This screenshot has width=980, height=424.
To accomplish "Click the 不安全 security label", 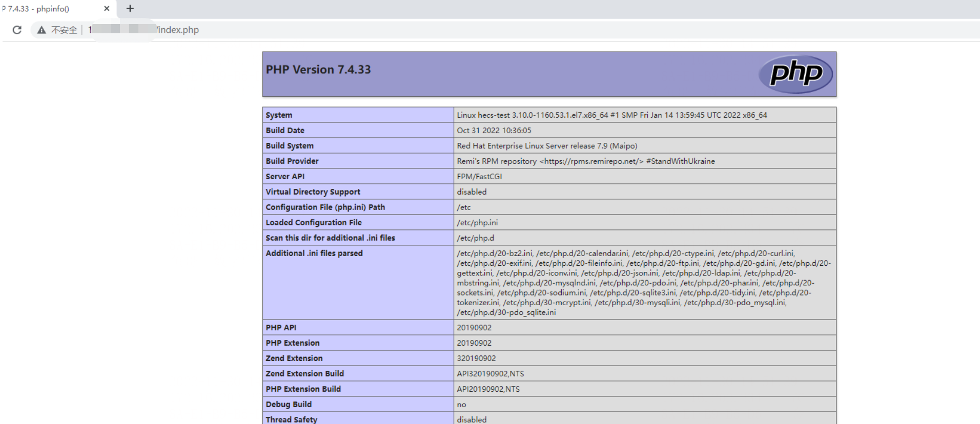I will (x=64, y=30).
